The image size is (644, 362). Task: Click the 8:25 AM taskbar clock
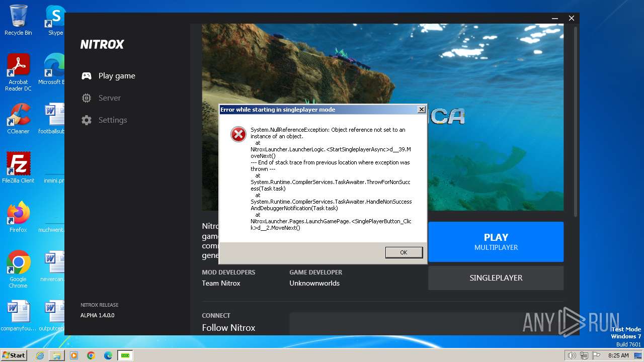[x=618, y=355]
